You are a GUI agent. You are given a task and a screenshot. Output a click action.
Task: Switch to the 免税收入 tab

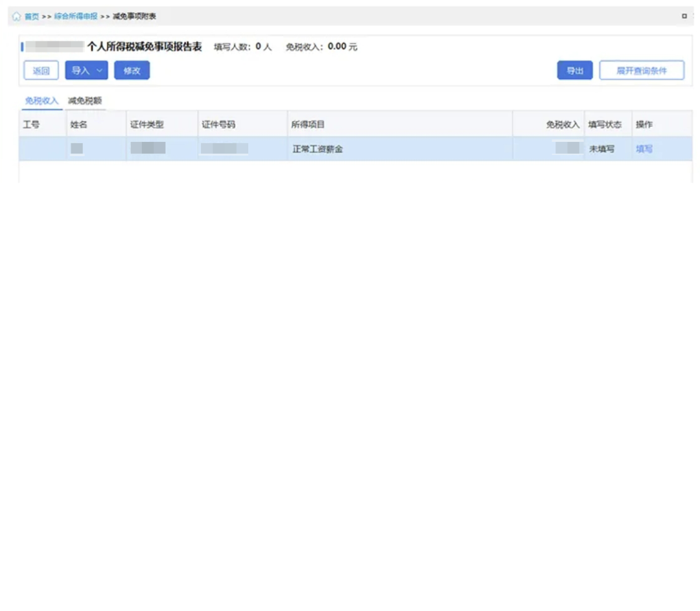click(41, 100)
